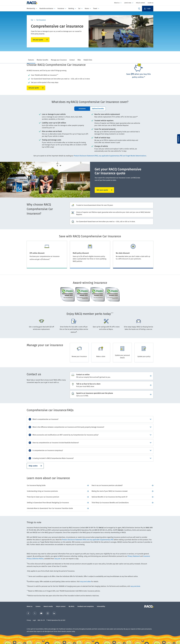180x644 pixels.
Task: Expand the Membership menu
Action: click(x=32, y=8)
